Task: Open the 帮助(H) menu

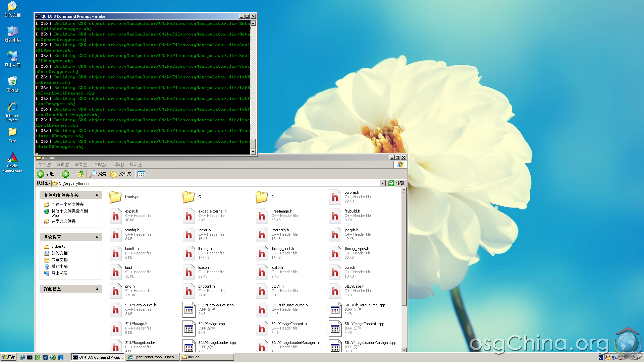Action: coord(136,165)
